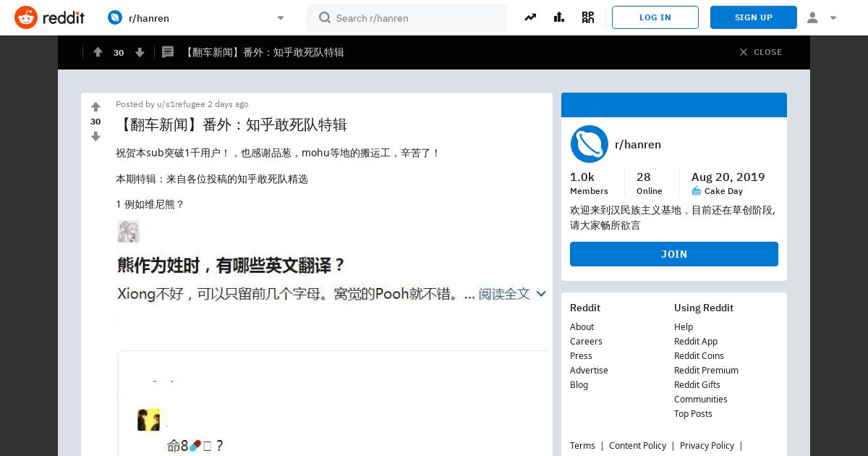Screen dimensions: 868x456
Task: Upvote using the arrow beside the post body
Action: pos(95,107)
